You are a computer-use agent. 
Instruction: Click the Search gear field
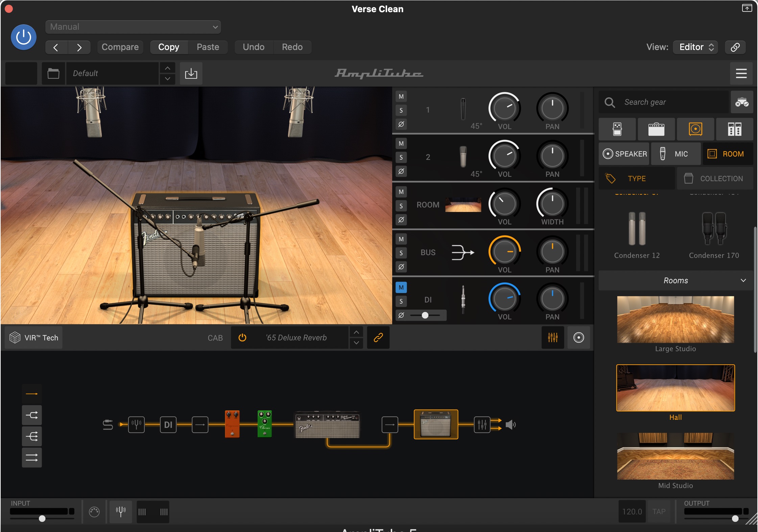664,102
